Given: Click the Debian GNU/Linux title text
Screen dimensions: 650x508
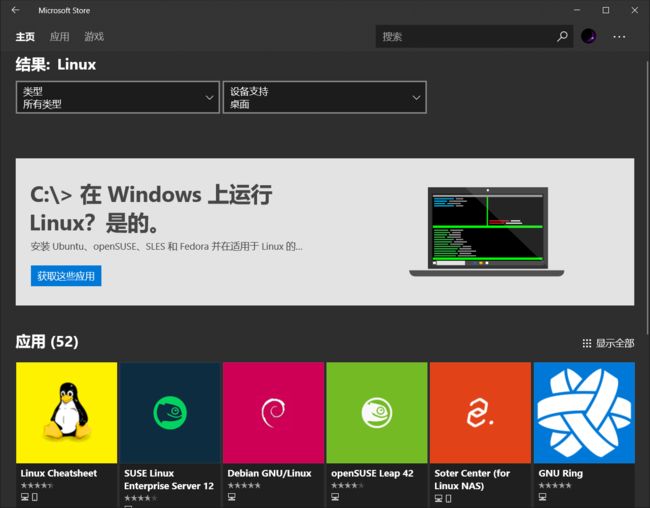Looking at the screenshot, I should (269, 473).
